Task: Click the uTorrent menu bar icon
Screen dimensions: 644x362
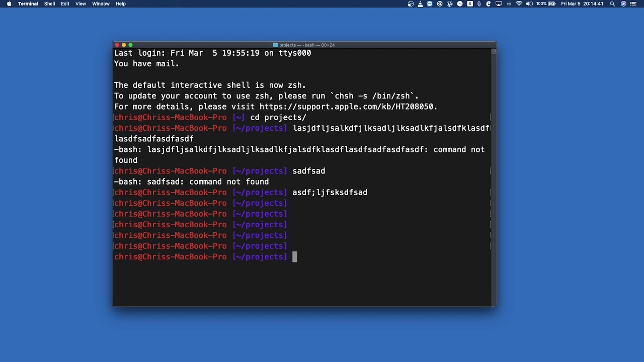Action: tap(450, 4)
